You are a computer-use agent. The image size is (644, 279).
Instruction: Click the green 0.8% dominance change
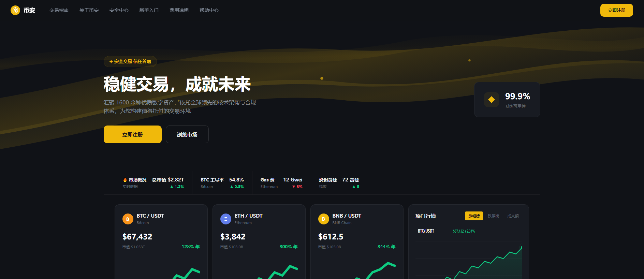pos(237,187)
